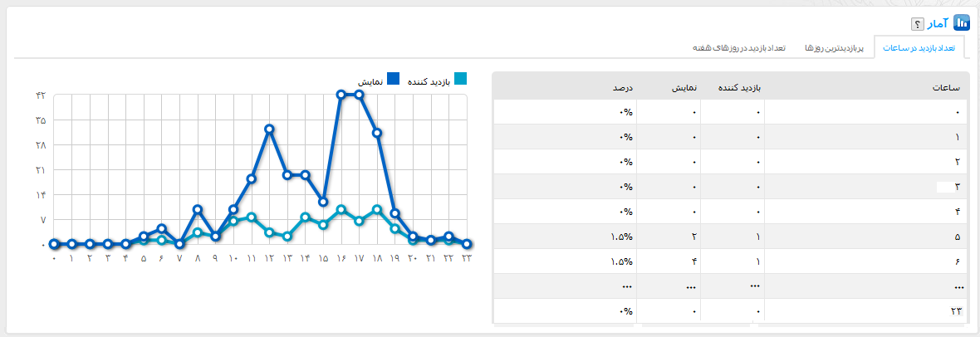
Task: Click the درصد column header
Action: [x=622, y=87]
